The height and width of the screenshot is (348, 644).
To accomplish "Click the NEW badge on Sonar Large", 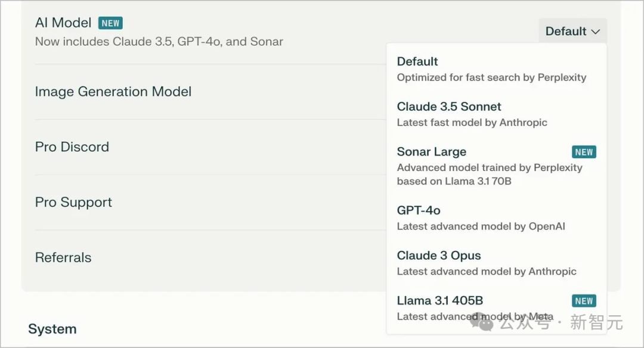I will pyautogui.click(x=584, y=152).
